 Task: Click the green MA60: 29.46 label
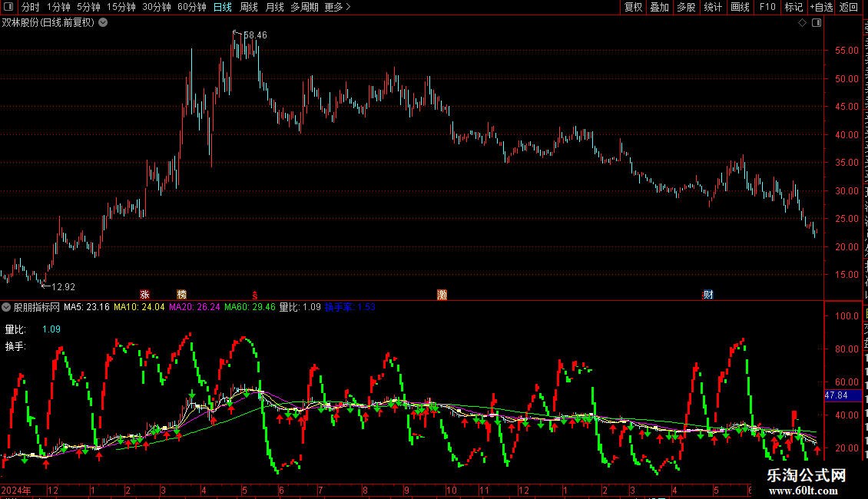click(x=250, y=307)
